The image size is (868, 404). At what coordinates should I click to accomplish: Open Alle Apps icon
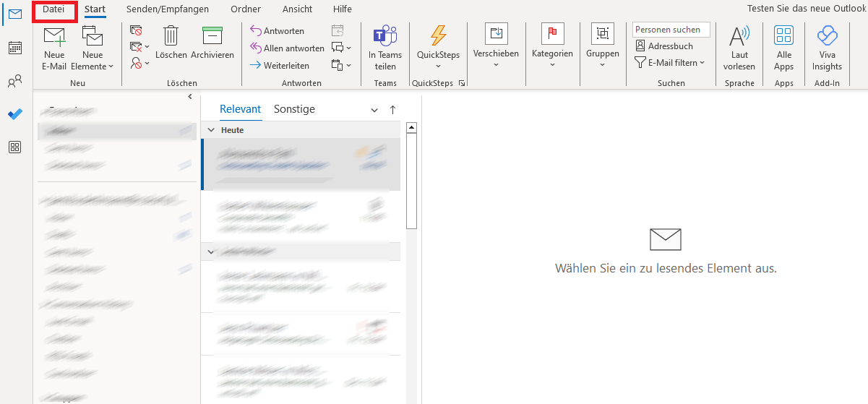tap(783, 36)
